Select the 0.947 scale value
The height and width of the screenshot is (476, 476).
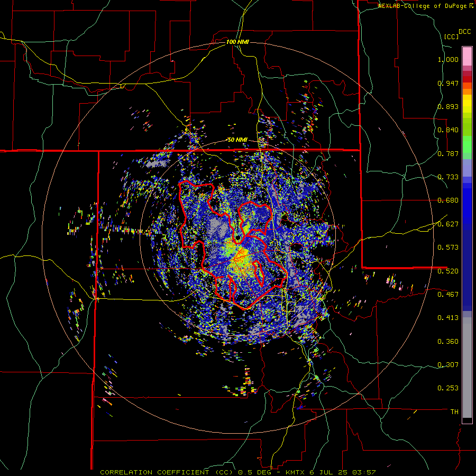(x=448, y=83)
